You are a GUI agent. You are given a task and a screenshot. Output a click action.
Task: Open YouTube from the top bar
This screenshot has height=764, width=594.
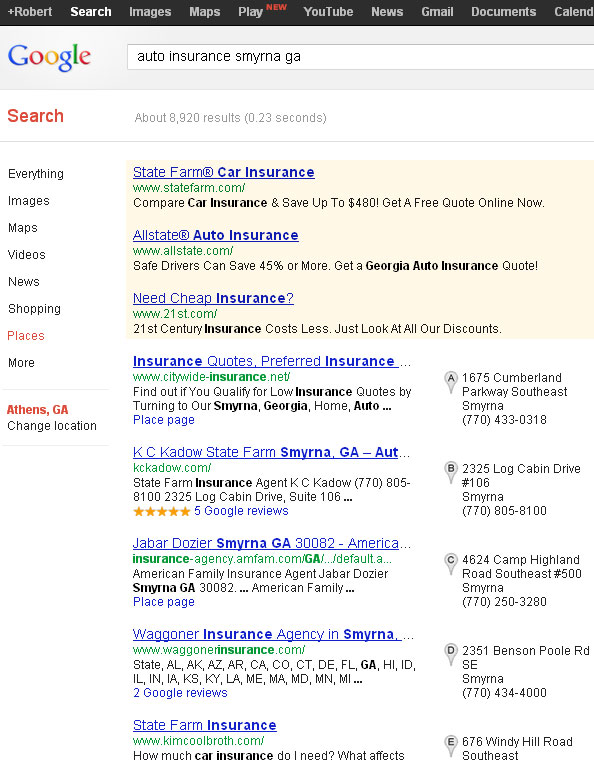pyautogui.click(x=328, y=12)
